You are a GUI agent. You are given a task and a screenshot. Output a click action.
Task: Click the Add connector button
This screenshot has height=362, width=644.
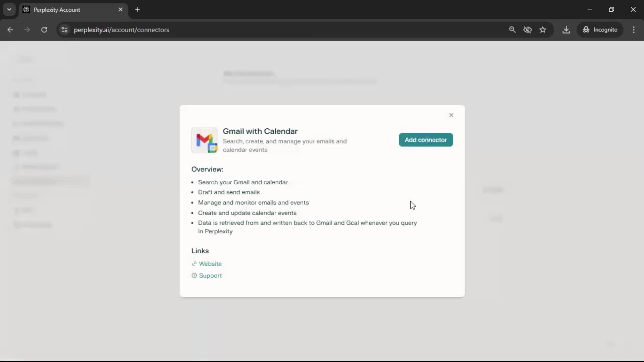(x=426, y=140)
